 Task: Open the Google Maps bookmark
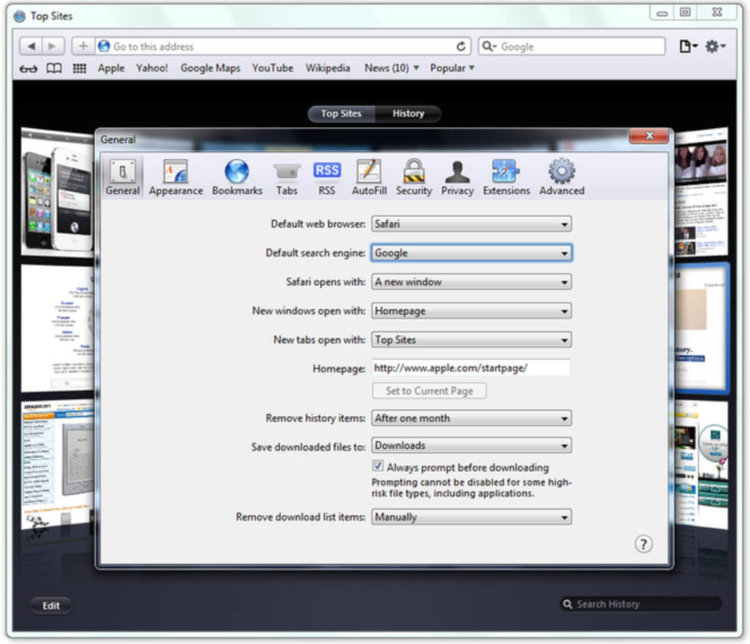tap(210, 68)
